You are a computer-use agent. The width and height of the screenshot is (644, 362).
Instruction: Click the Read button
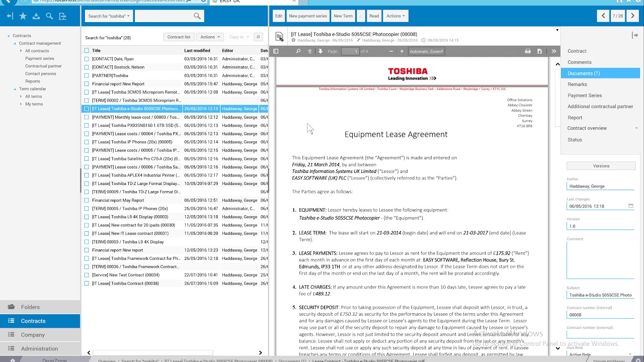click(x=374, y=16)
